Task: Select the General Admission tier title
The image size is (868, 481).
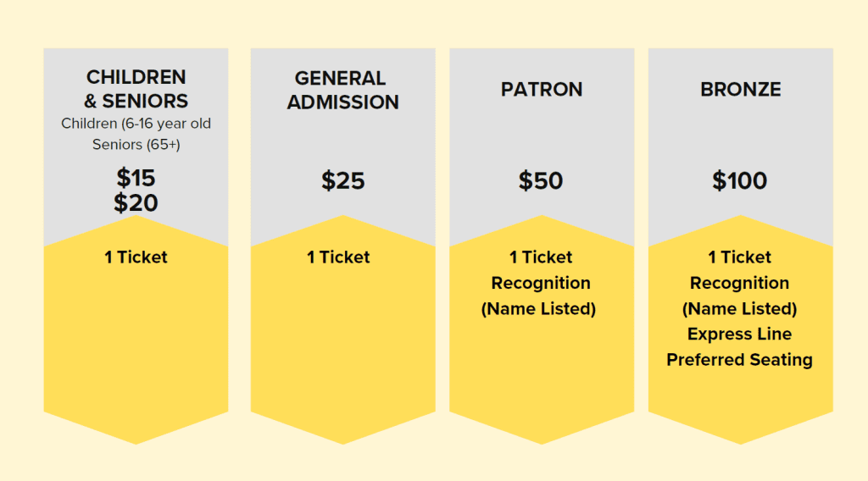Action: (x=342, y=90)
